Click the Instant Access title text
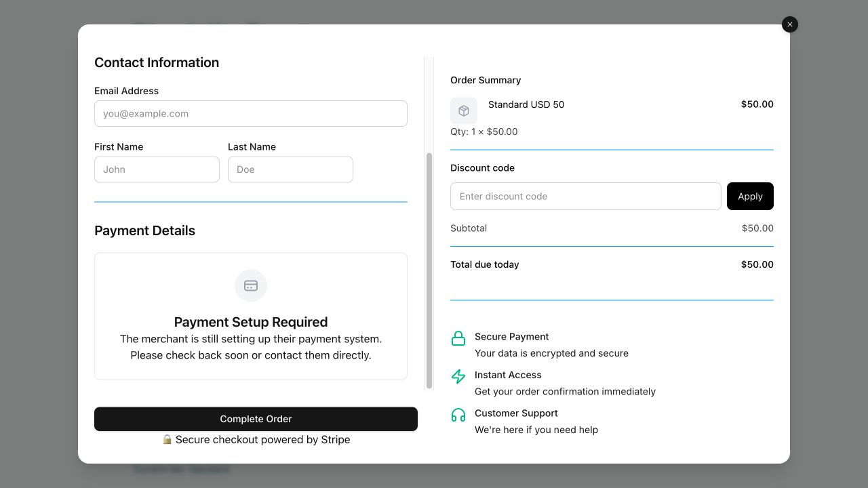This screenshot has width=868, height=488. pos(508,375)
